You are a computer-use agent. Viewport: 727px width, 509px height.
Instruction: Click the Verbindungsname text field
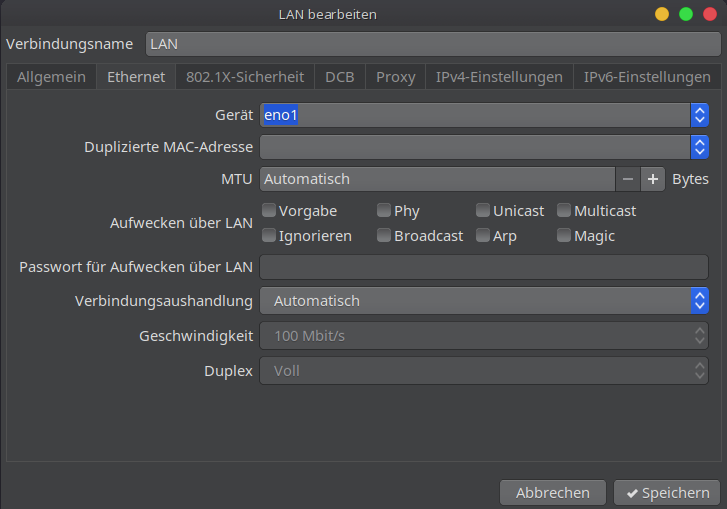coord(432,44)
